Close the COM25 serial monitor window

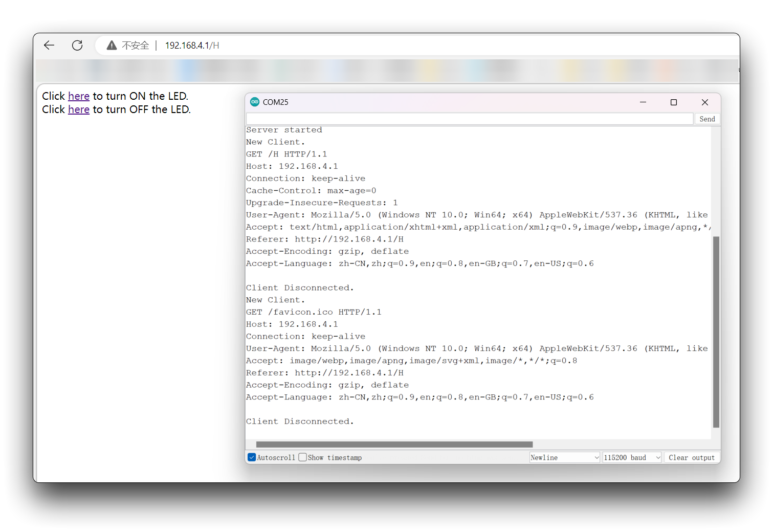point(705,102)
